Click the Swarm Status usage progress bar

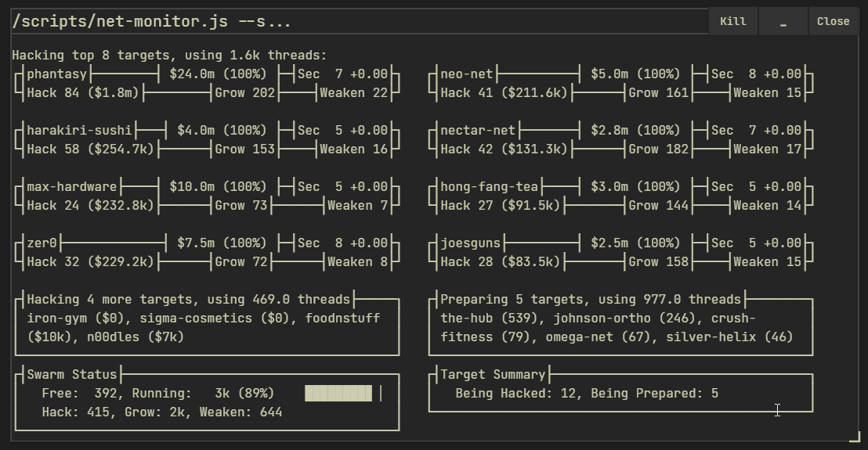tap(343, 393)
